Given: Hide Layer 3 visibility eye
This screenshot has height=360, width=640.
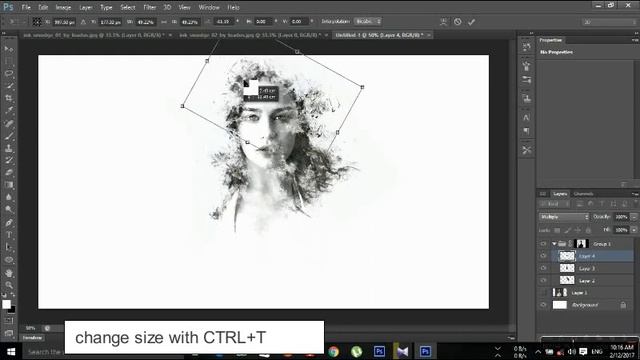Looking at the screenshot, I should (x=543, y=268).
